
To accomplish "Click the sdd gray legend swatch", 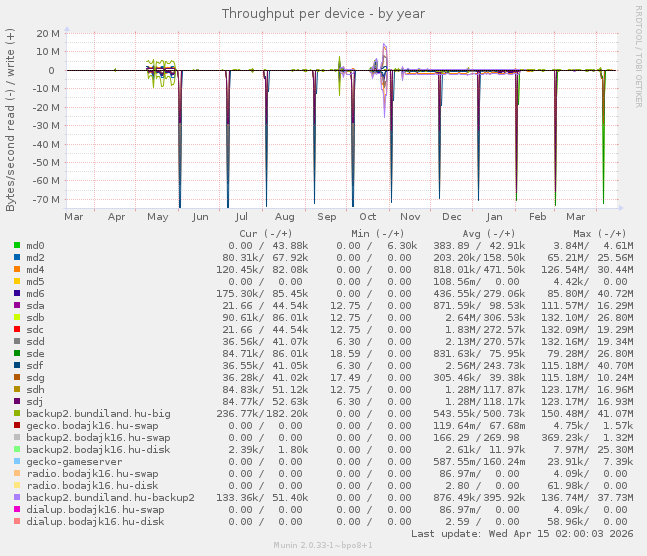I will coord(17,341).
